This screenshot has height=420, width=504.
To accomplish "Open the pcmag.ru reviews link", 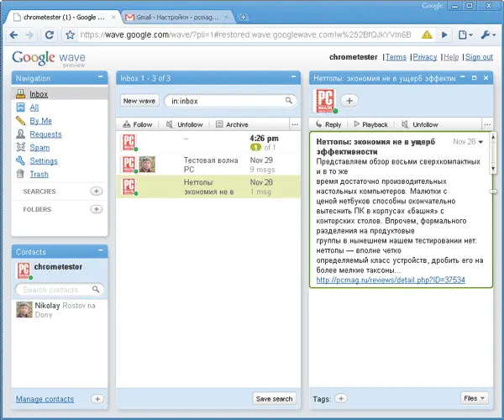I will (x=391, y=280).
